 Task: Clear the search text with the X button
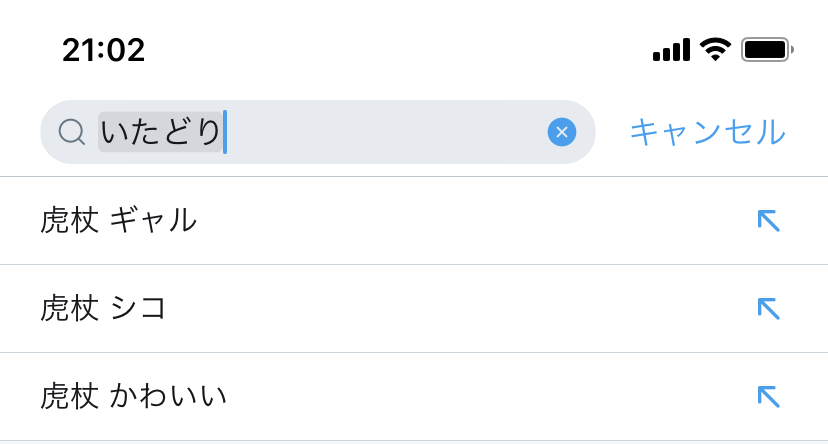pyautogui.click(x=562, y=132)
